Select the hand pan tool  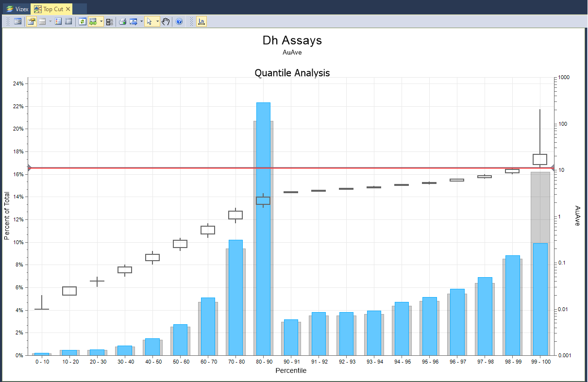[166, 22]
